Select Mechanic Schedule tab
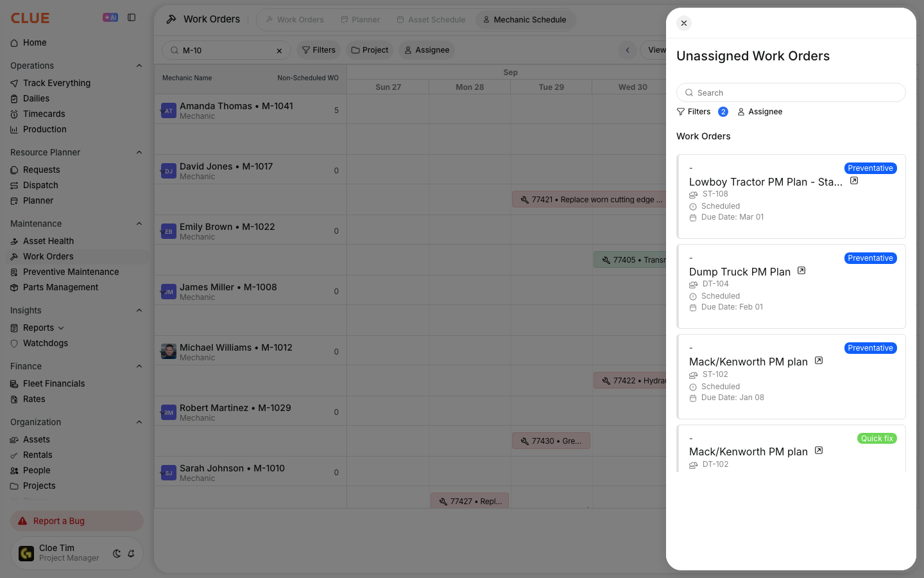Screen dimensions: 924x578 pyautogui.click(x=525, y=20)
